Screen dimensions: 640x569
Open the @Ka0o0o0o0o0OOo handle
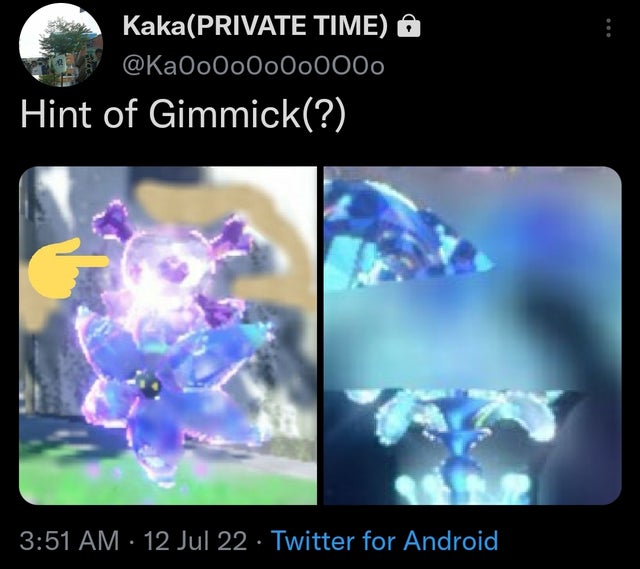(x=253, y=65)
